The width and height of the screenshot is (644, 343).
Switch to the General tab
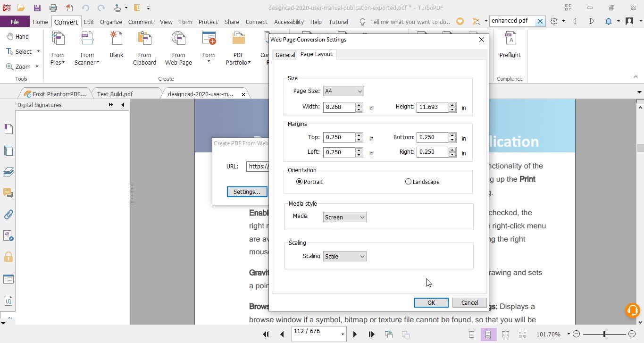[x=285, y=55]
